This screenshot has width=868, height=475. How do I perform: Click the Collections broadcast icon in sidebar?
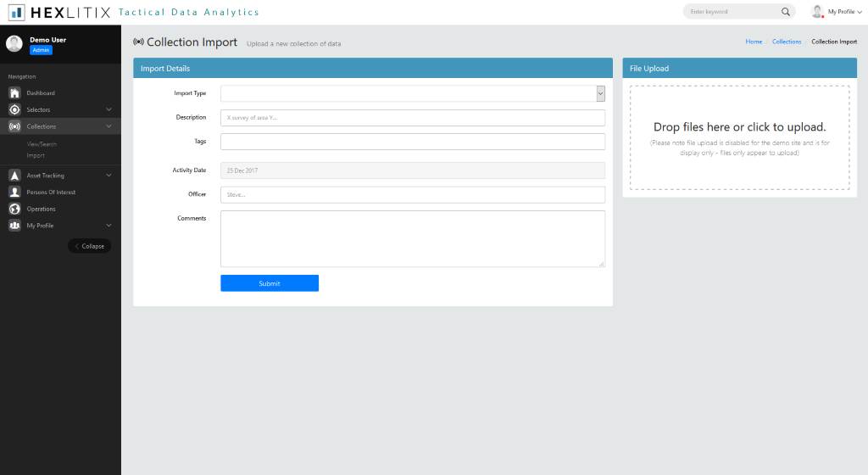14,126
